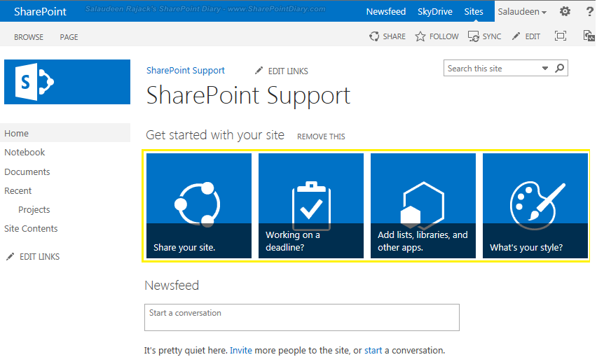Click pencil icon beside top EDIT LINKS

[x=259, y=71]
